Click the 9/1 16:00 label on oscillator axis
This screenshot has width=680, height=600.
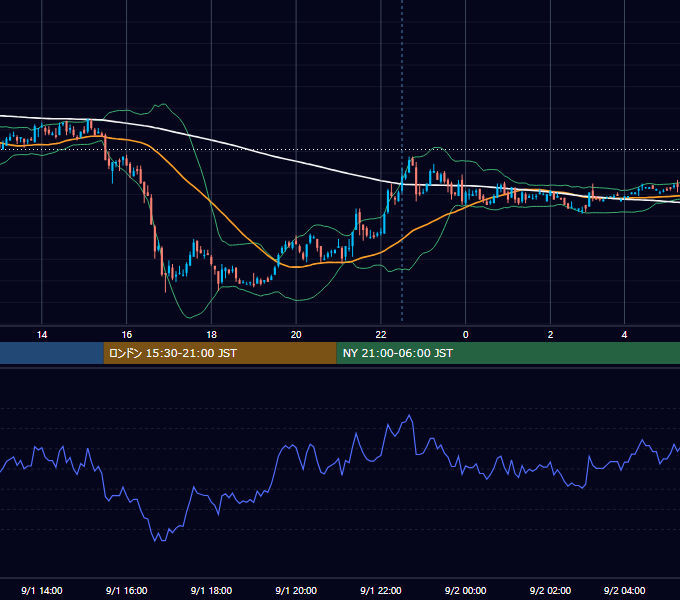(127, 590)
